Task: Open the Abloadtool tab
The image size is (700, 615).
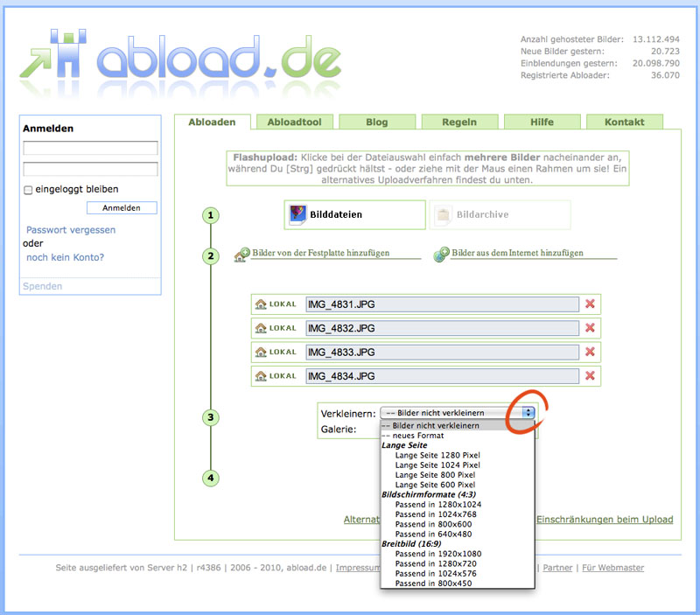Action: tap(295, 122)
